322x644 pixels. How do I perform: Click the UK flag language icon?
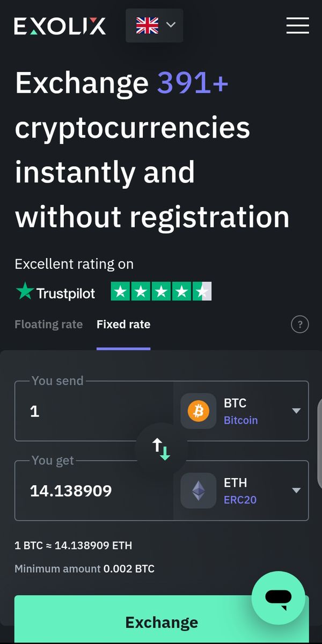point(147,25)
